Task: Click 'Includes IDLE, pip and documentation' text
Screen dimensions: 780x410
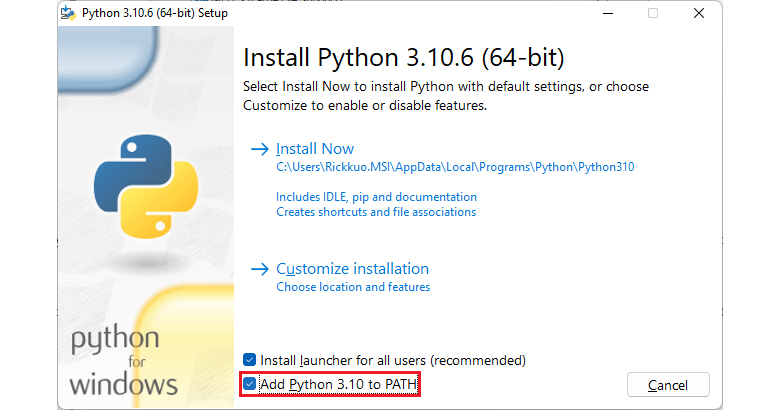Action: [376, 197]
